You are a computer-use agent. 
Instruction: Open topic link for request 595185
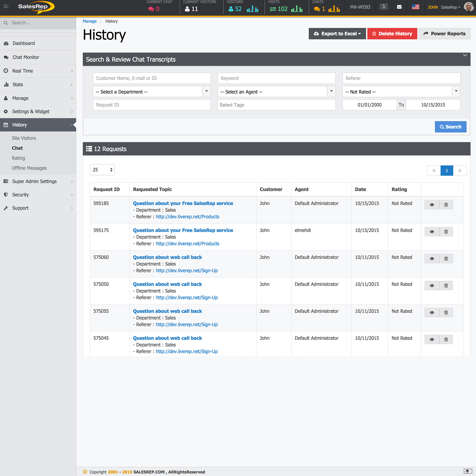coord(183,203)
